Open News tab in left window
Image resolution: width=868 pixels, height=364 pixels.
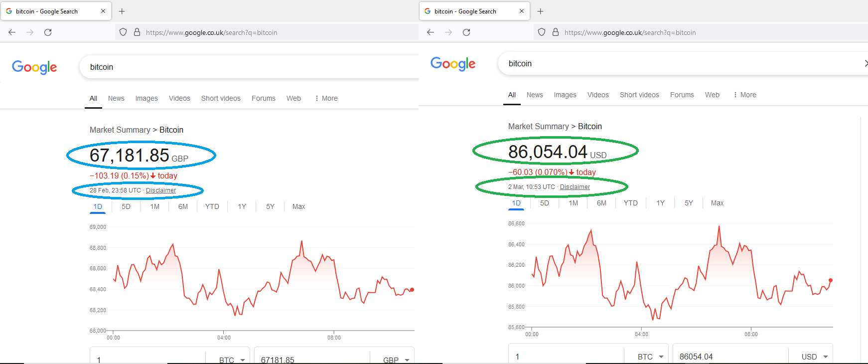coord(116,98)
